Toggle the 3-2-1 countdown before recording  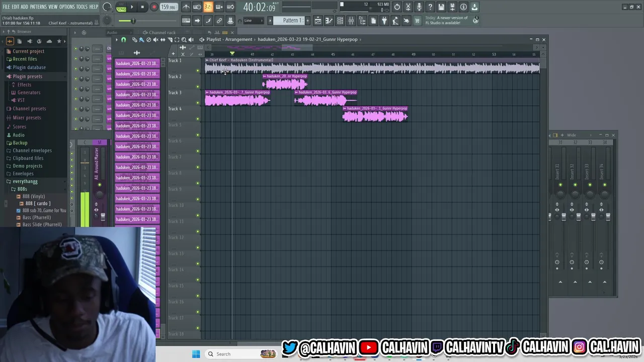tap(208, 7)
